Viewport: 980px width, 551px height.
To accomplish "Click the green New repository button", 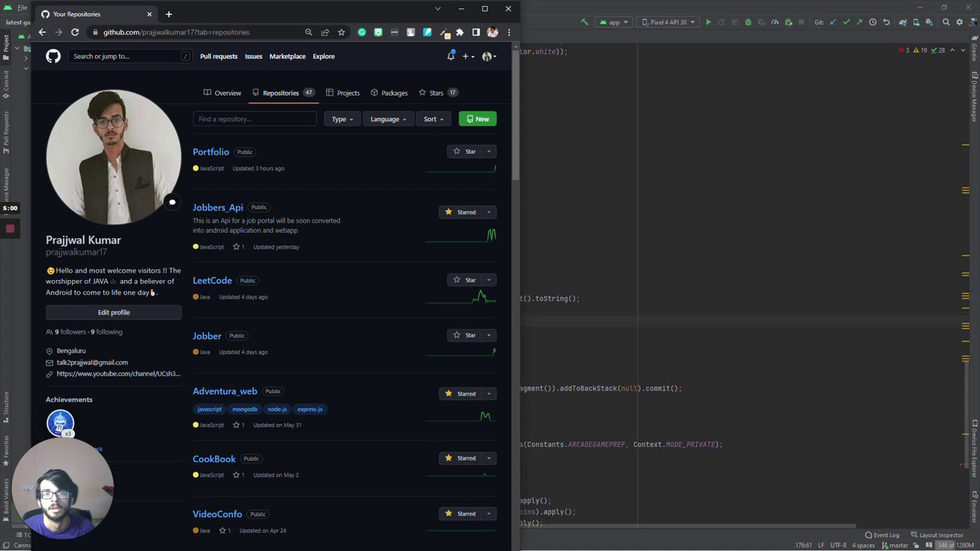I will (478, 119).
